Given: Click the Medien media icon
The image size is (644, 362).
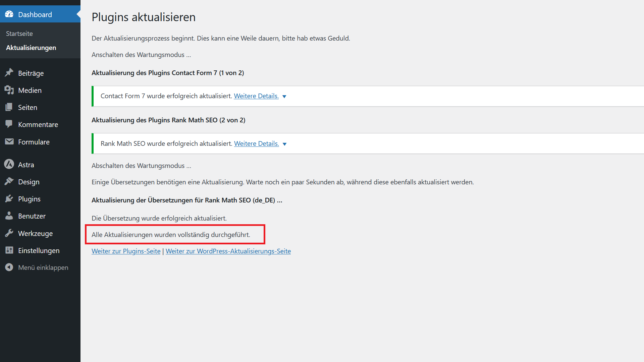Looking at the screenshot, I should pos(9,90).
